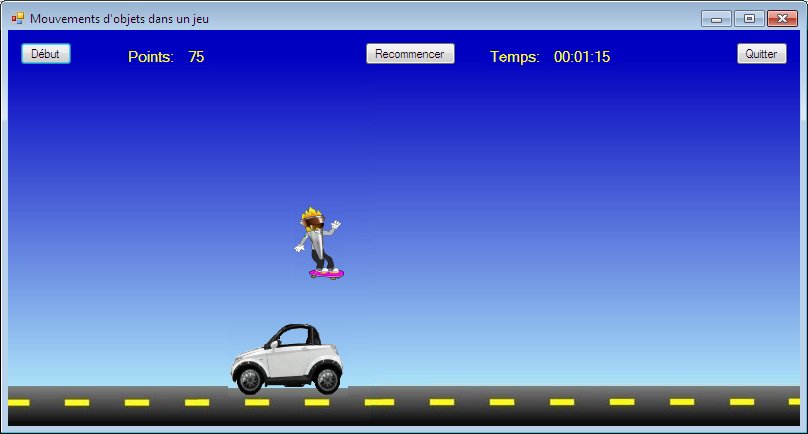The height and width of the screenshot is (434, 808).
Task: Minimize the game window
Action: 716,19
